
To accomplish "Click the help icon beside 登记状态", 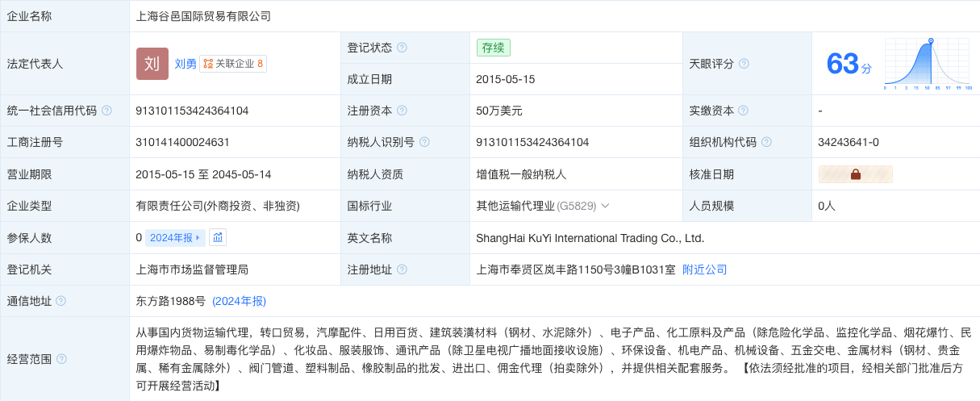I will pos(402,48).
